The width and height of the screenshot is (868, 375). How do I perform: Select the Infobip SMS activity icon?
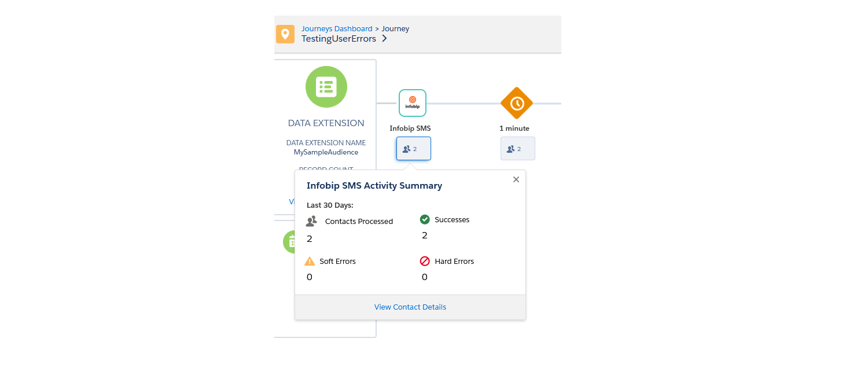(x=412, y=103)
